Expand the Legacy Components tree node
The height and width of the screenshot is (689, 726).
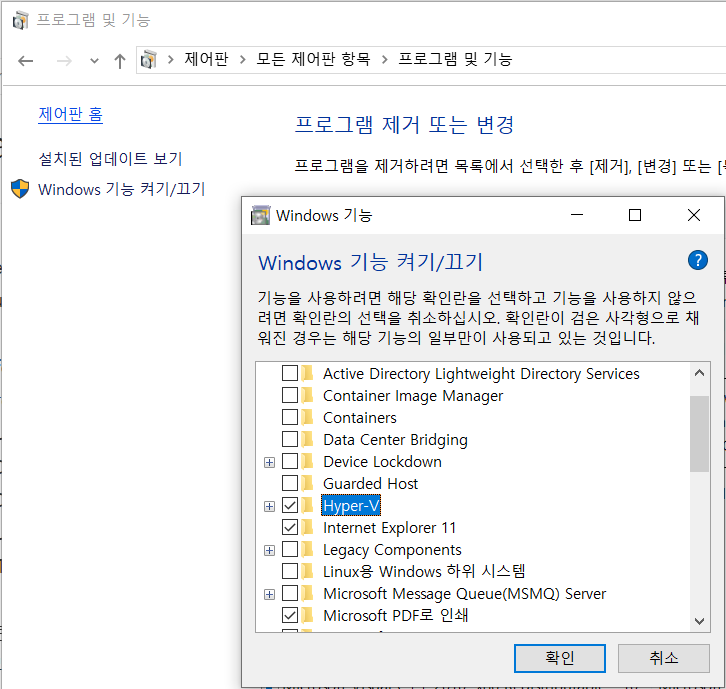click(269, 550)
